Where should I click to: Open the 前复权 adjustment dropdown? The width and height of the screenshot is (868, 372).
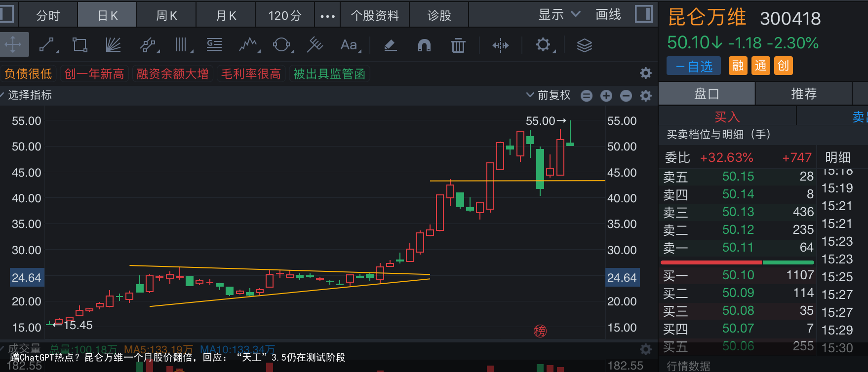tap(548, 95)
